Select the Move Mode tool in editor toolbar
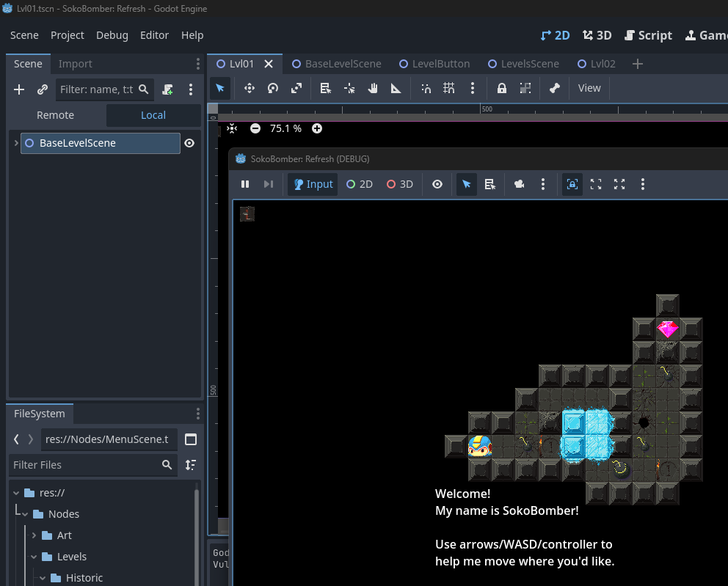 coord(249,88)
